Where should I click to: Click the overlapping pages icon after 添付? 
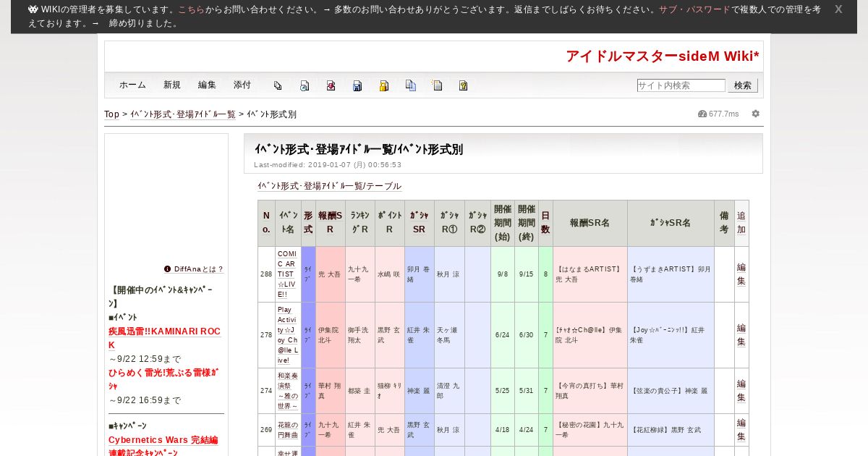[278, 85]
